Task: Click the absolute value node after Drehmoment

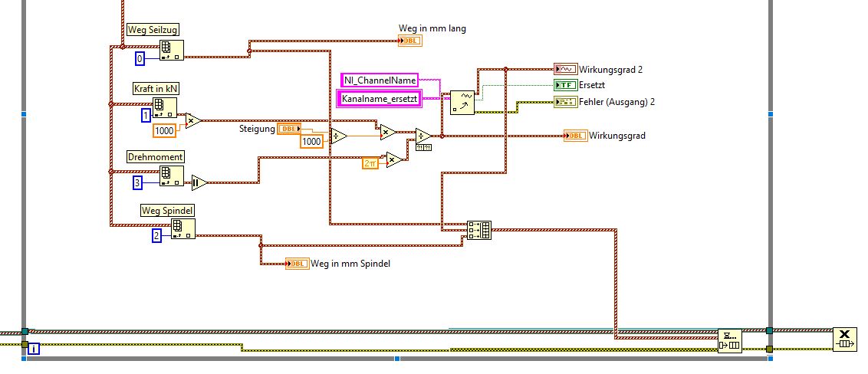Action: click(x=199, y=182)
